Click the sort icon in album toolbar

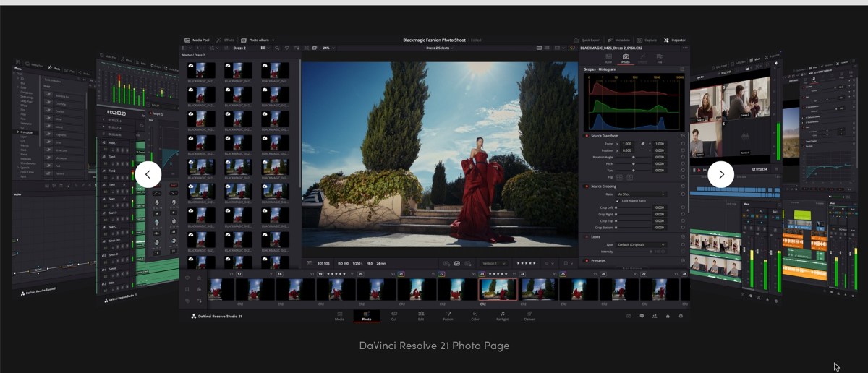coord(297,48)
